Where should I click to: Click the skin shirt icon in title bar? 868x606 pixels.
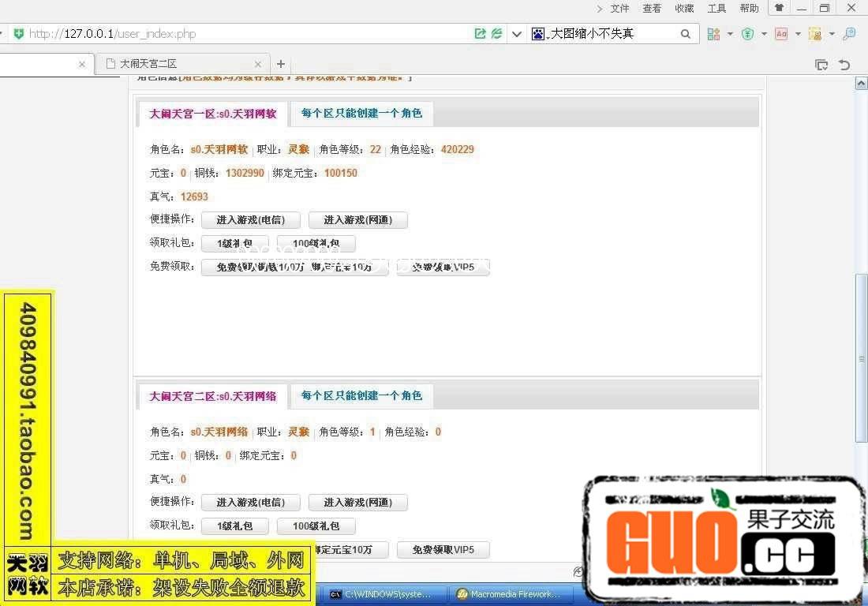click(x=780, y=8)
